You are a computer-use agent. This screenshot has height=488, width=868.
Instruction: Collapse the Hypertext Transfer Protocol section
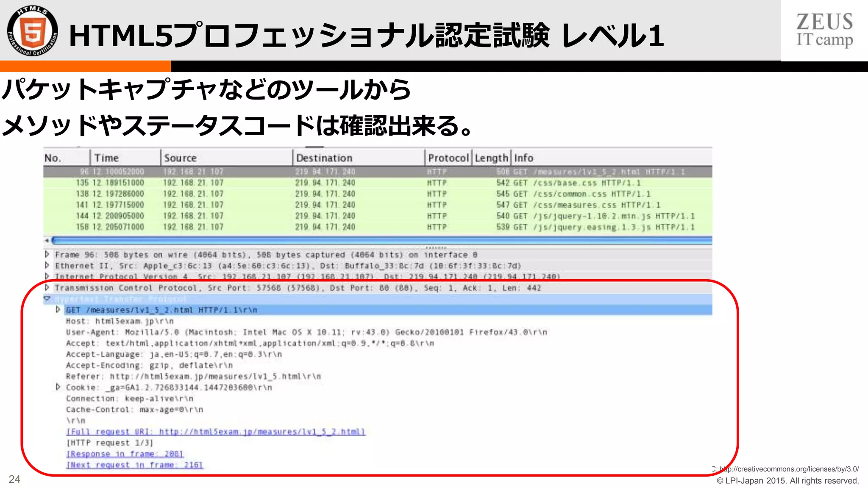(x=47, y=299)
